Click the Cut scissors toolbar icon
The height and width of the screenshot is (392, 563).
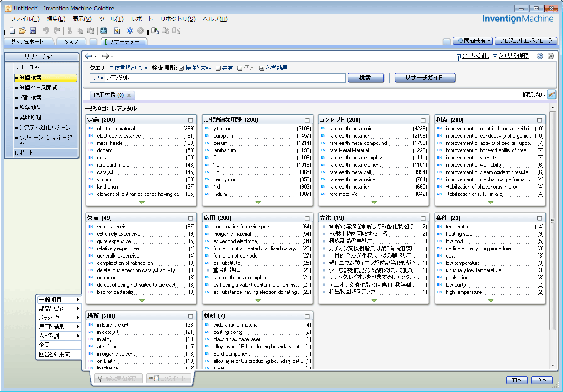[70, 30]
